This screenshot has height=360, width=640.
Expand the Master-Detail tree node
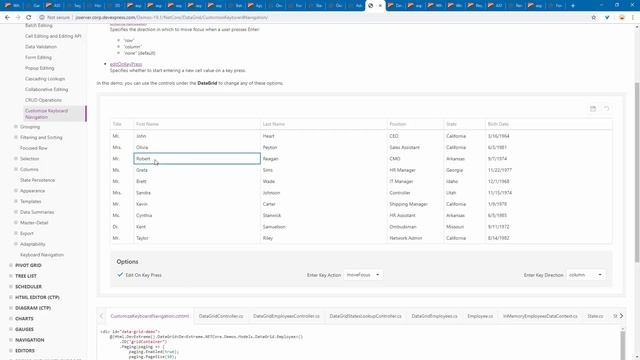[x=16, y=222]
